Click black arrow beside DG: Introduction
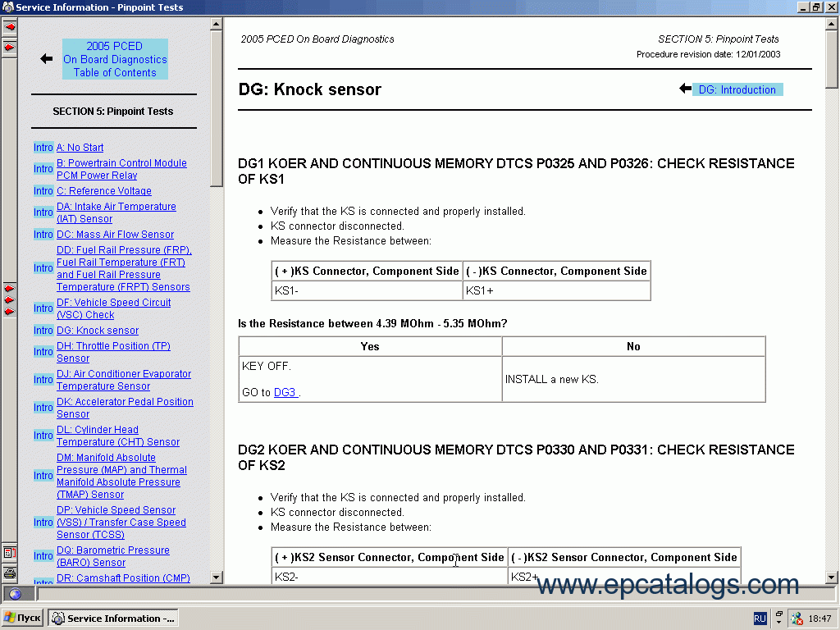 tap(685, 89)
